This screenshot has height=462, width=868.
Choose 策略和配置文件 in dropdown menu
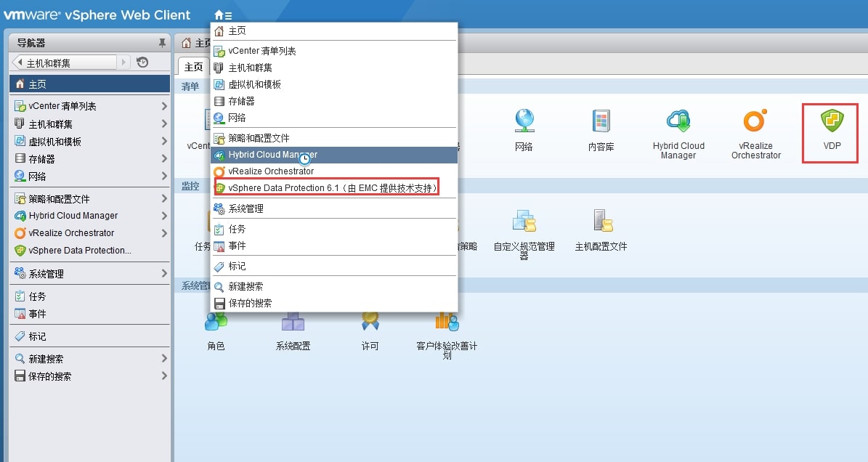334,138
